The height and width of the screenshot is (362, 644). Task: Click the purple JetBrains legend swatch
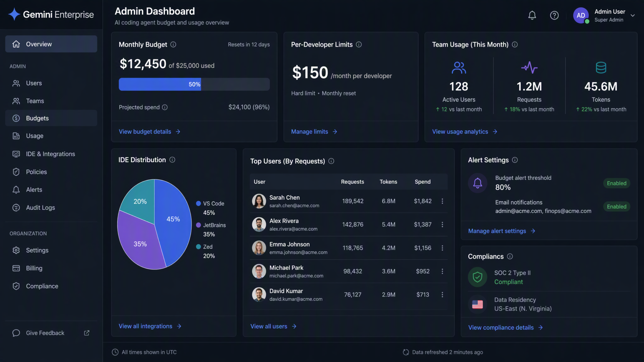pos(198,225)
